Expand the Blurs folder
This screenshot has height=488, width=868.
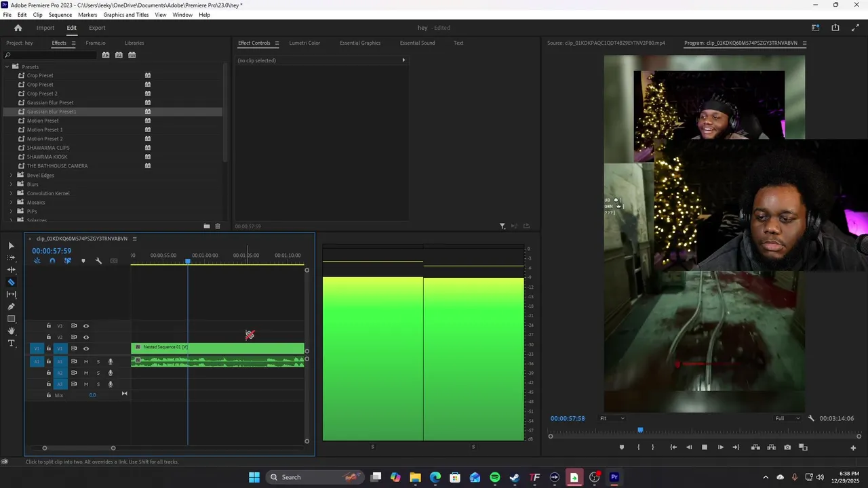point(11,184)
